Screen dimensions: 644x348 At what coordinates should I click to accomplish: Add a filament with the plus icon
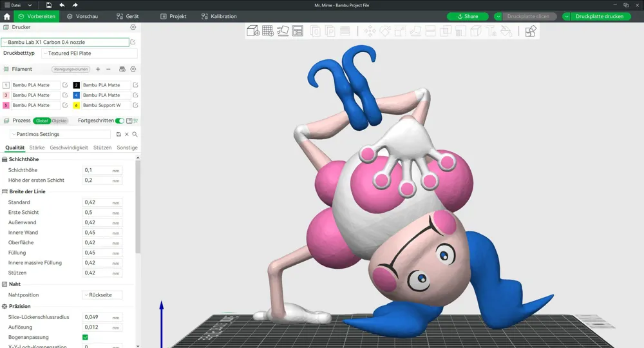(x=98, y=69)
